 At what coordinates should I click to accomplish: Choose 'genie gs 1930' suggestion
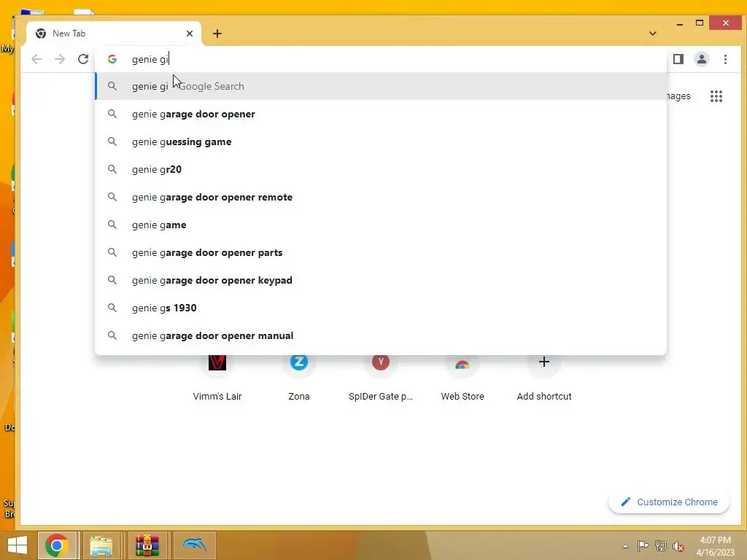pos(381,308)
